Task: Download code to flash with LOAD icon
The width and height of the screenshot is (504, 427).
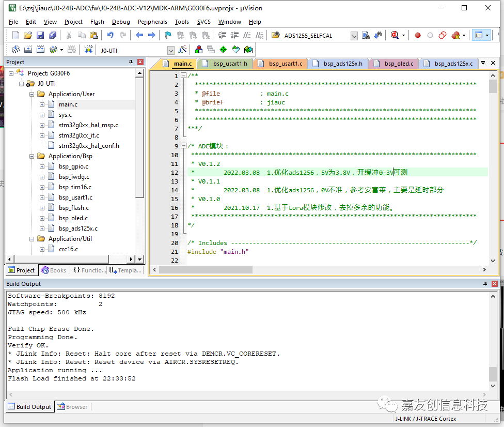Action: 88,50
